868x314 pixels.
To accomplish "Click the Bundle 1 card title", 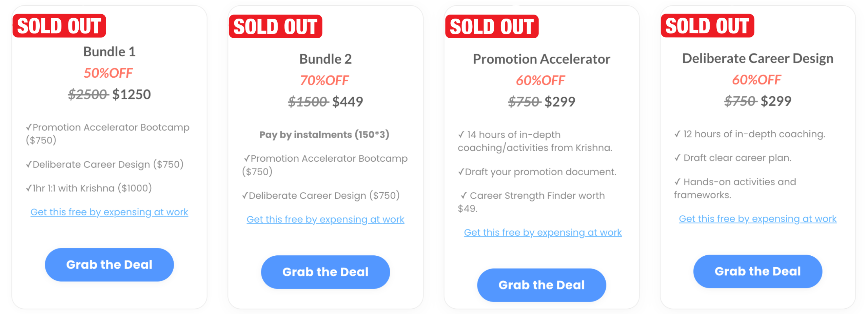I will (x=109, y=52).
